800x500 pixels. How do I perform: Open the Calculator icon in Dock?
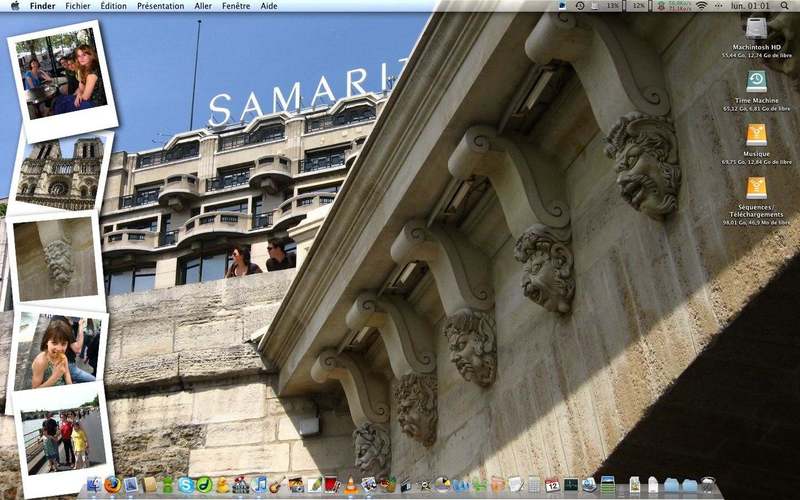[x=533, y=485]
